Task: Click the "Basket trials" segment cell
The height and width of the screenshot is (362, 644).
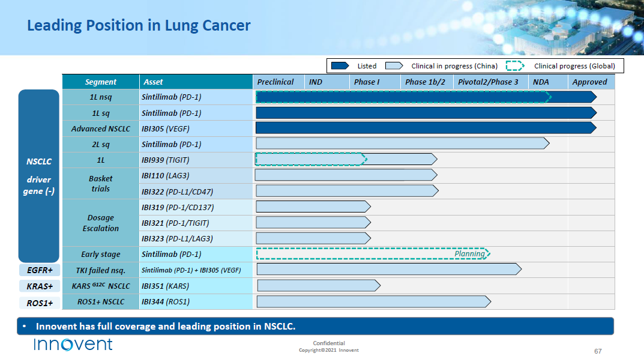Action: (101, 184)
